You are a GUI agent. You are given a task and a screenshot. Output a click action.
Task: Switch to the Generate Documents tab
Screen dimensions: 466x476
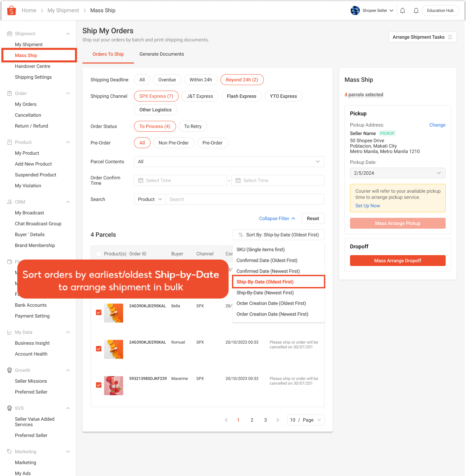pyautogui.click(x=162, y=54)
